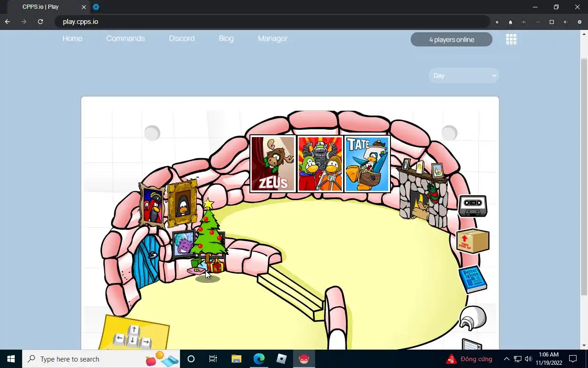Click the white igloo upgrade icon
Viewport: 588px width, 368px height.
tap(473, 318)
